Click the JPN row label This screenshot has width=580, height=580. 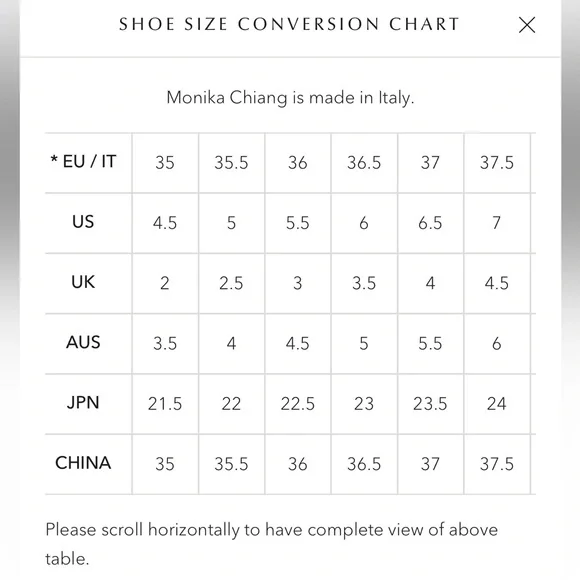pyautogui.click(x=83, y=403)
